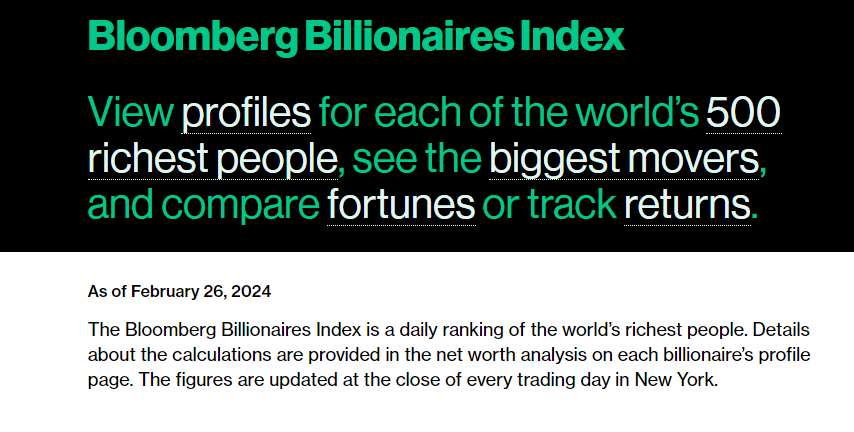Image resolution: width=854 pixels, height=432 pixels.
Task: Click the "As of February 26, 2024" date
Action: [179, 291]
